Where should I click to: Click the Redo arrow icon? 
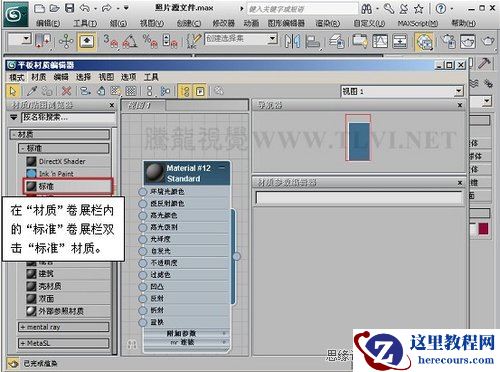pos(107,8)
